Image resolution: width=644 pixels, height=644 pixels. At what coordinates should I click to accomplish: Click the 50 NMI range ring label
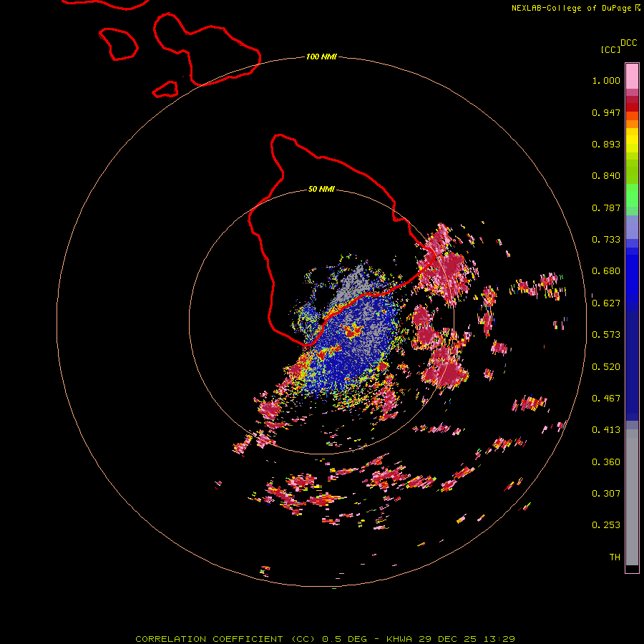coord(321,189)
